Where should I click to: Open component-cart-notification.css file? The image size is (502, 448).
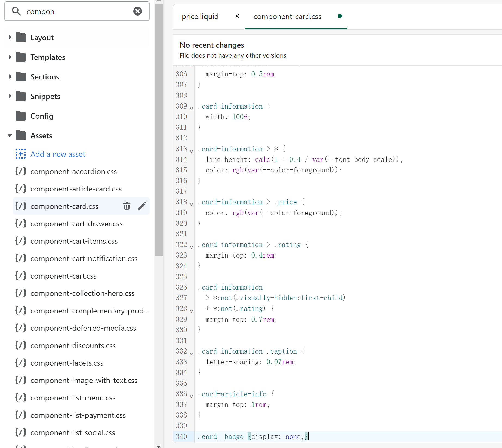tap(84, 259)
